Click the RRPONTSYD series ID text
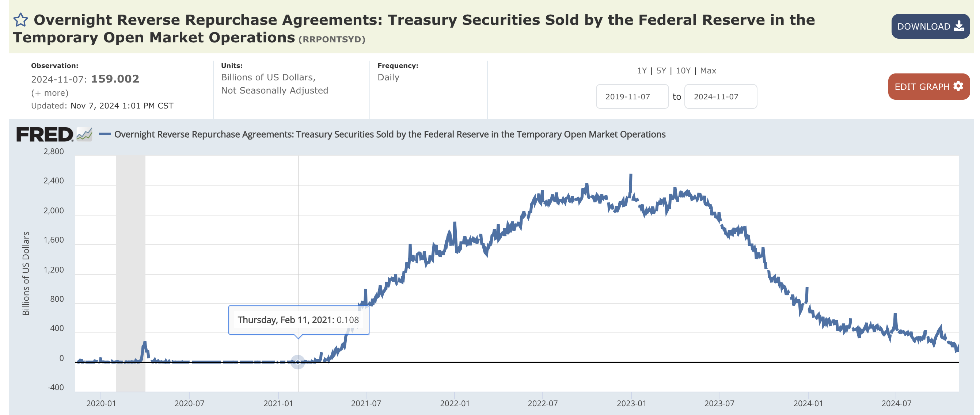The height and width of the screenshot is (415, 980). point(332,39)
